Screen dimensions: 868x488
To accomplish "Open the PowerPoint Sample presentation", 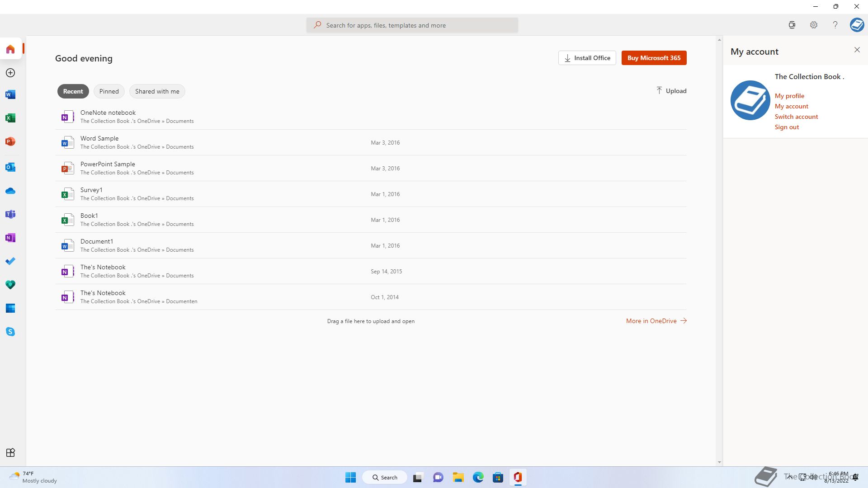I will coord(371,168).
